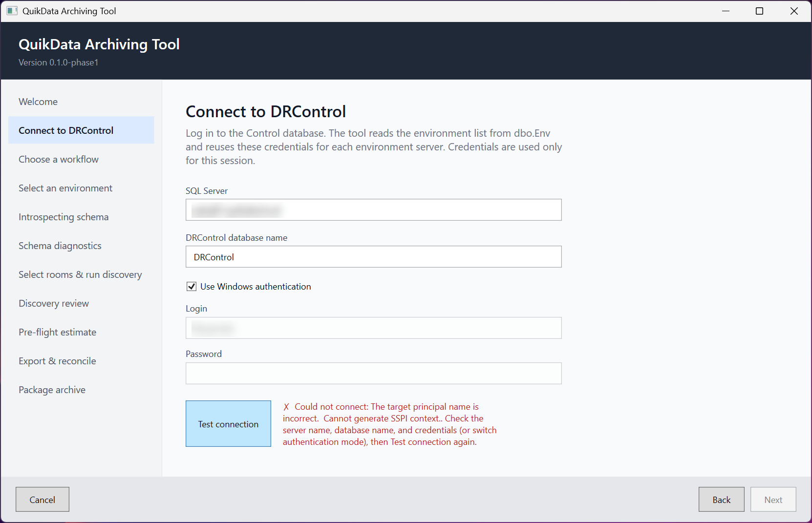Go Back to the previous page
This screenshot has height=523, width=812.
tap(722, 500)
